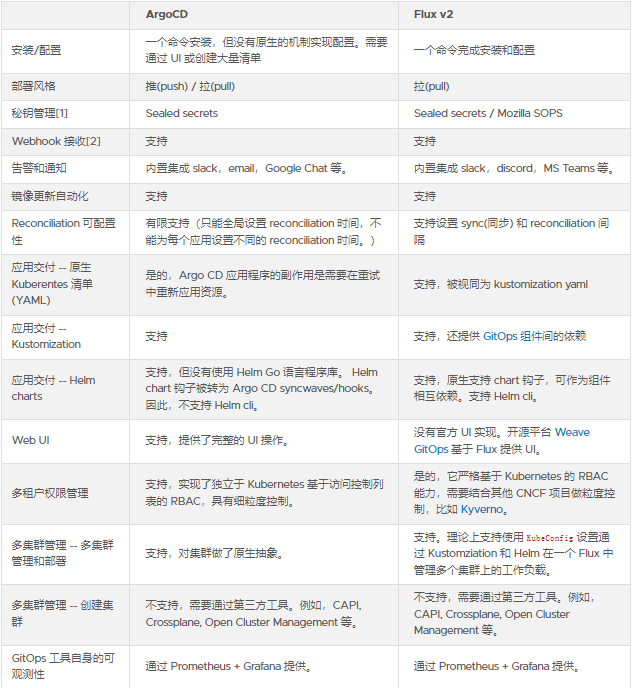Select the 'Flux v2' column header

[x=434, y=14]
